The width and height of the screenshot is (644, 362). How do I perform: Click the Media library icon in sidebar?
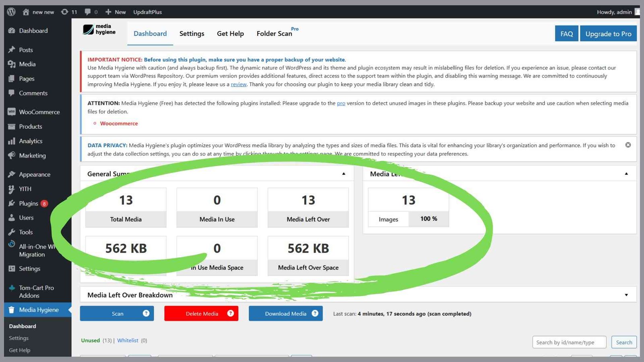pos(12,64)
